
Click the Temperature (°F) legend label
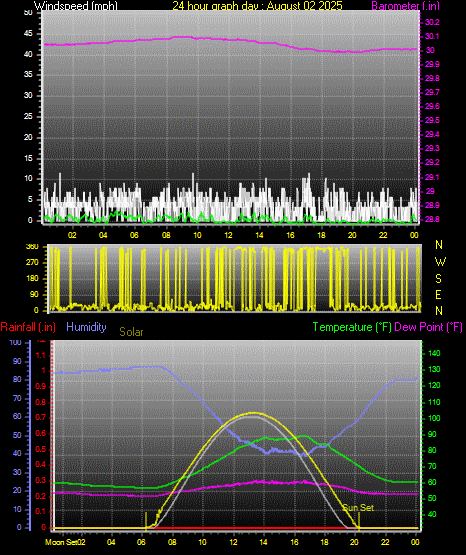click(352, 327)
